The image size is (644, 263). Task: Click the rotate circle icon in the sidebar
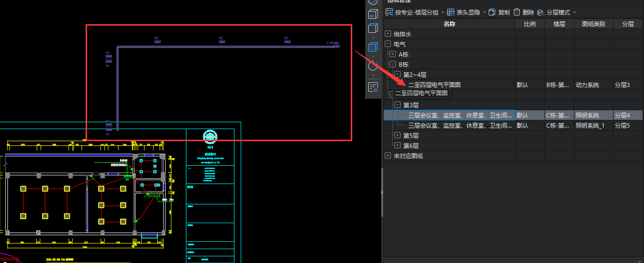point(373,66)
